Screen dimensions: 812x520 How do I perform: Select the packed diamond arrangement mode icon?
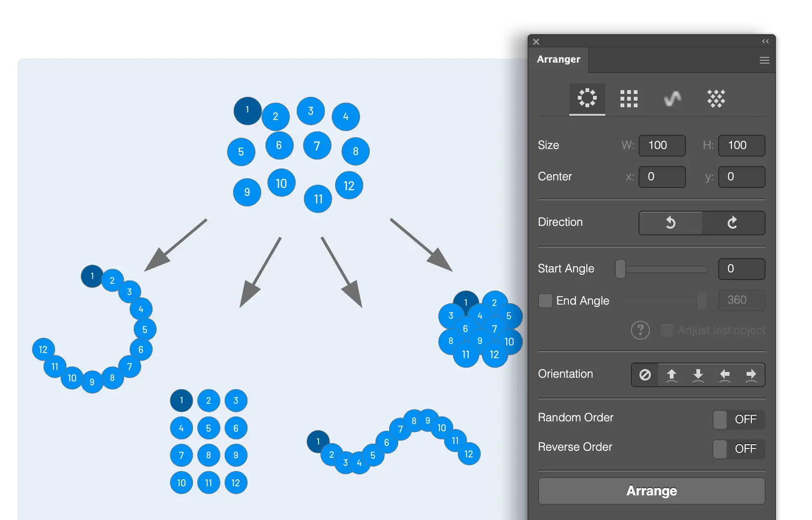(716, 99)
